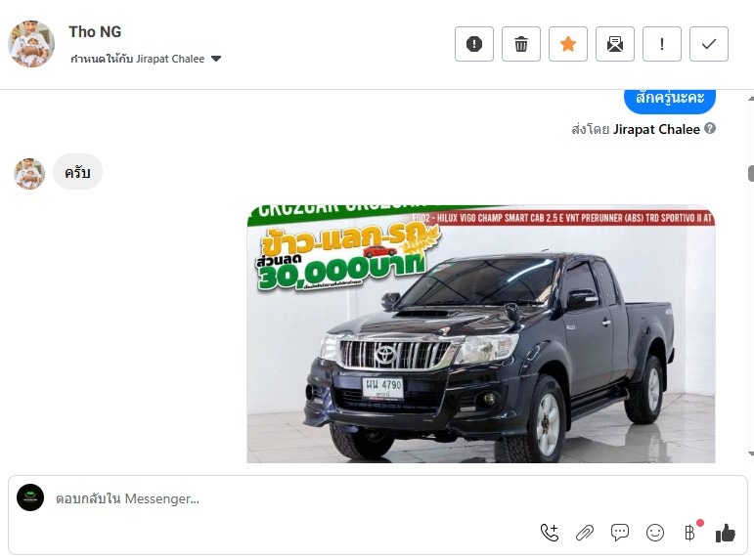754x560 pixels.
Task: Open the baht payment request icon
Action: 690,533
